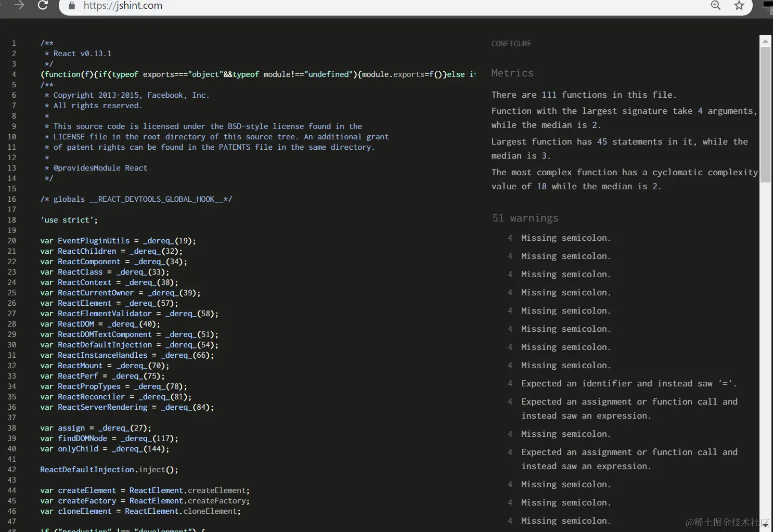This screenshot has height=532, width=773.
Task: Click the '/* globals __REACT_DEVTOOLS_GLOBAL_HOOK__*/' comment
Action: pos(136,199)
